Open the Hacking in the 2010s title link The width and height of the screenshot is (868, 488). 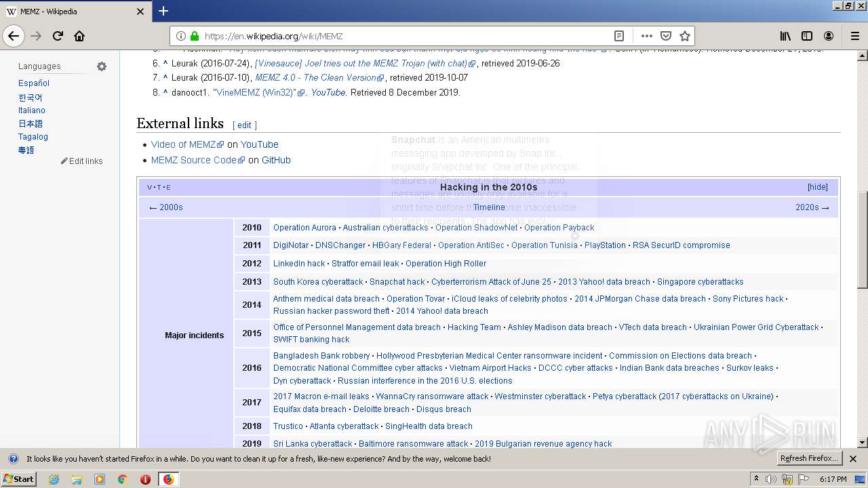coord(488,187)
